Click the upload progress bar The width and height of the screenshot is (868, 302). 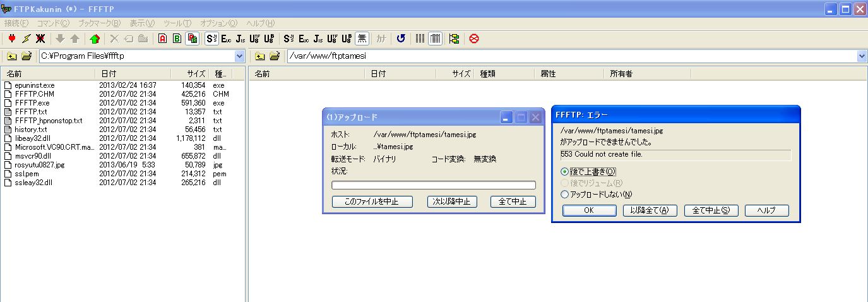pyautogui.click(x=434, y=185)
